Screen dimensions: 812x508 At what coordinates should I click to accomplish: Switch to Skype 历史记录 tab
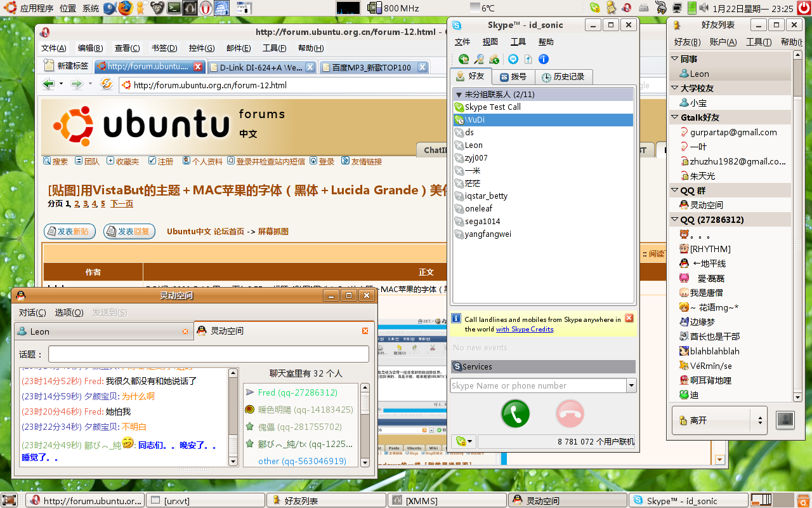click(x=564, y=77)
